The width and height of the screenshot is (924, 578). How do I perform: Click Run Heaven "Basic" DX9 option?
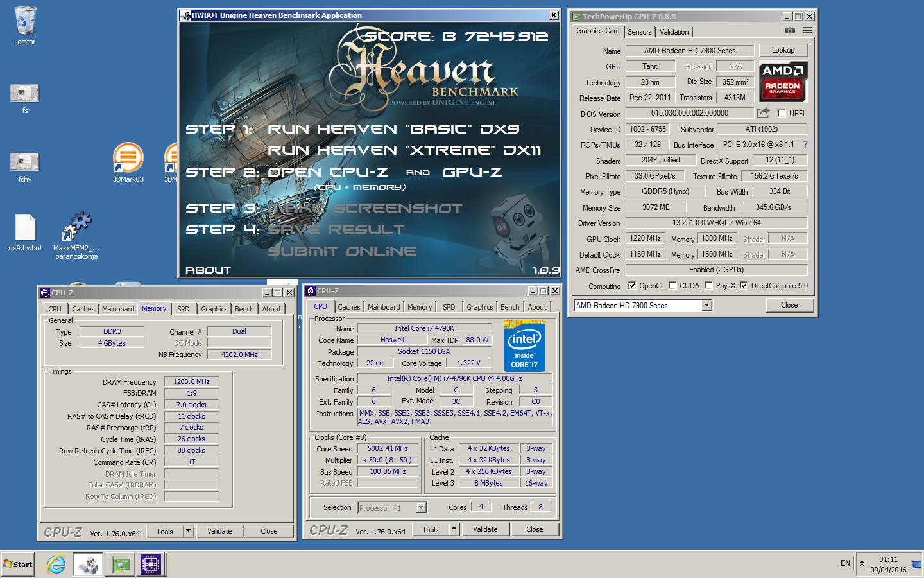(393, 129)
